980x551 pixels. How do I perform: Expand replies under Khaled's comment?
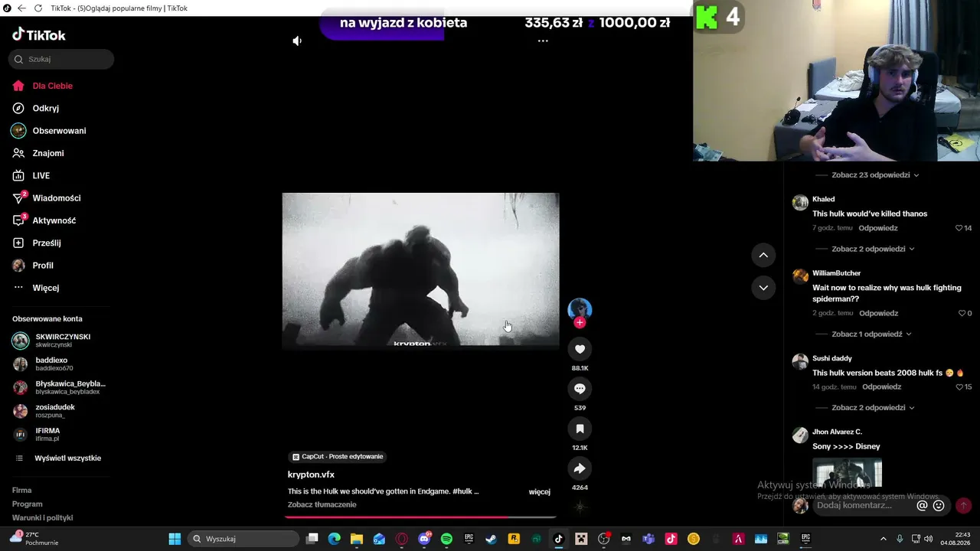pyautogui.click(x=873, y=249)
